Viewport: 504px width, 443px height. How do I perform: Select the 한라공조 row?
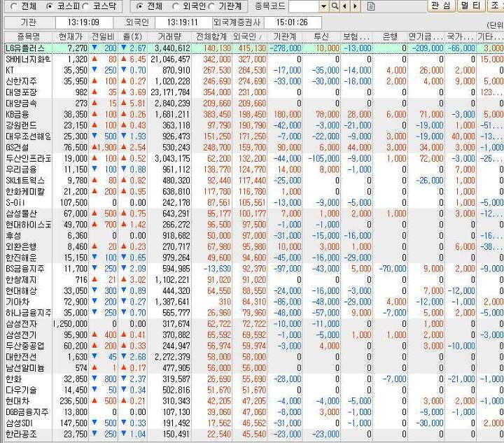(x=254, y=435)
